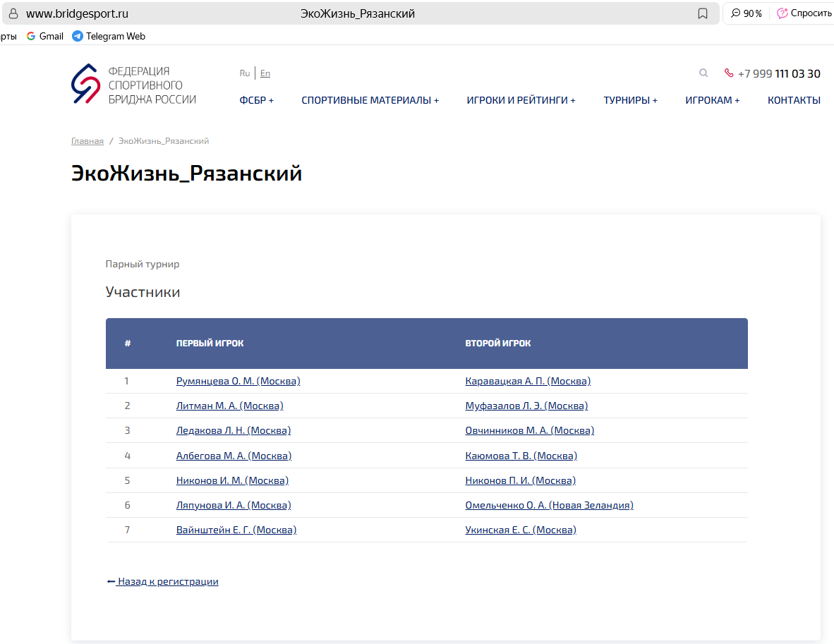Open player Каюмова Т. В. (Москва)
Viewport: 834px width, 644px height.
pyautogui.click(x=521, y=456)
